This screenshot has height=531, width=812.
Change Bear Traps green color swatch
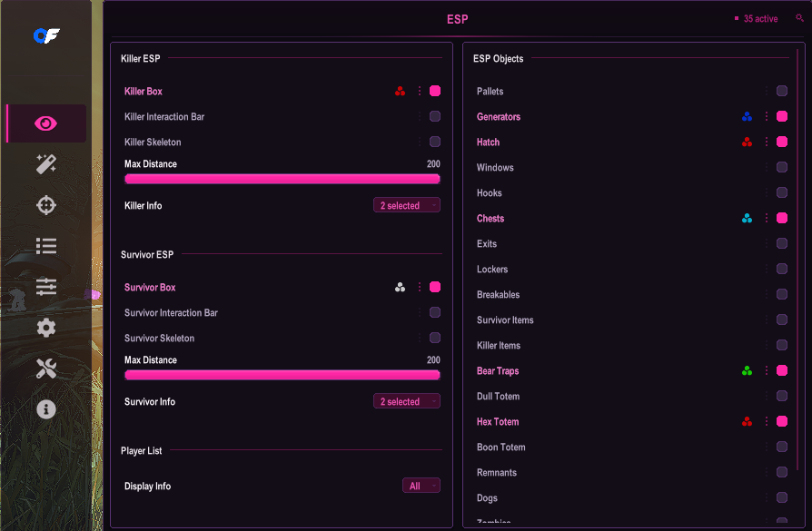(x=747, y=370)
